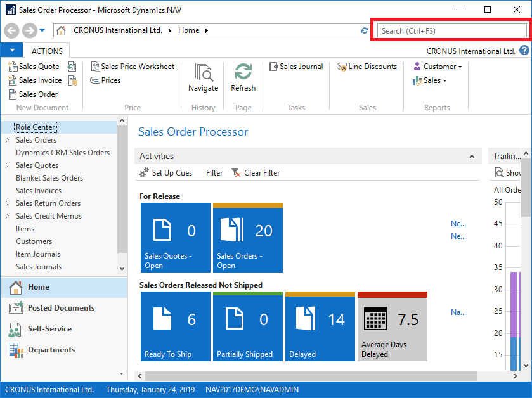Viewport: 532px width, 398px height.
Task: Click the Na... link beside released orders
Action: (458, 312)
